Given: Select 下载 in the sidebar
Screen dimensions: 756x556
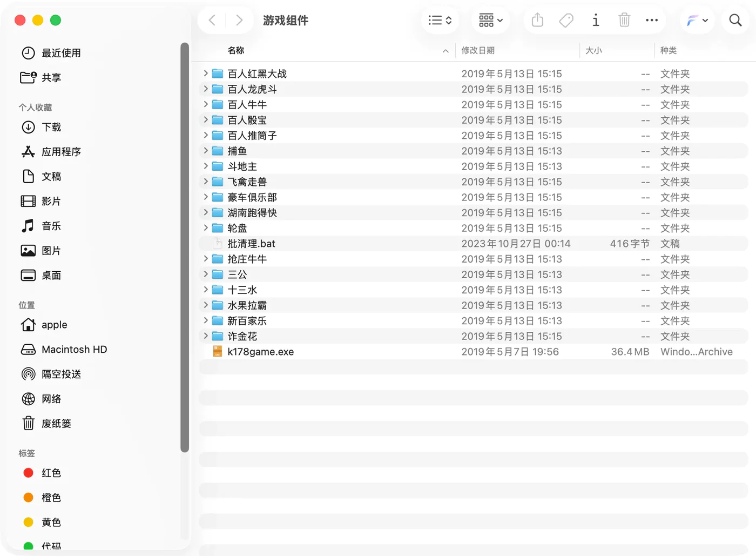Looking at the screenshot, I should click(x=41, y=127).
